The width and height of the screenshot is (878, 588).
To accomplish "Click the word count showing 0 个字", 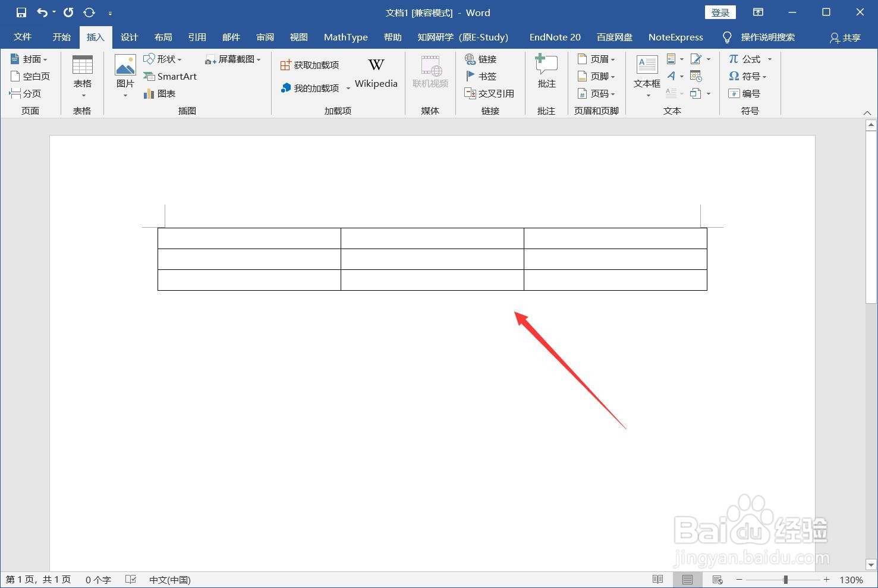I will point(97,579).
